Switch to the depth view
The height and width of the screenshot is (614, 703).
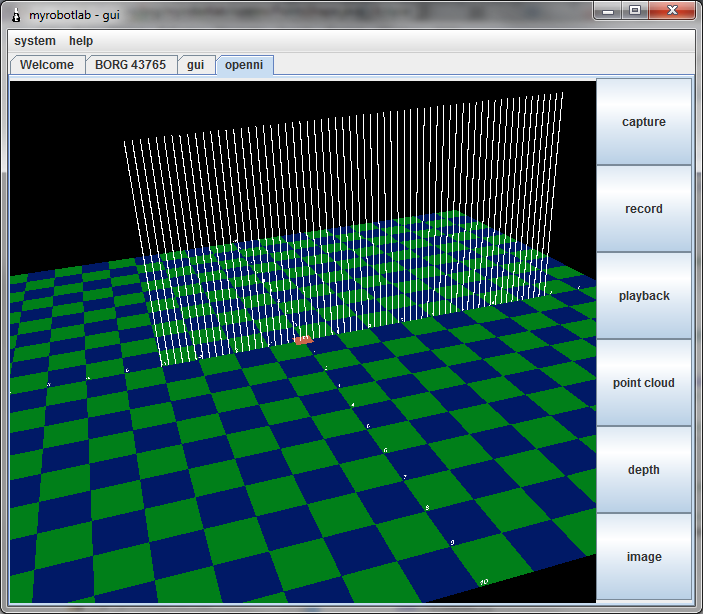[x=643, y=470]
